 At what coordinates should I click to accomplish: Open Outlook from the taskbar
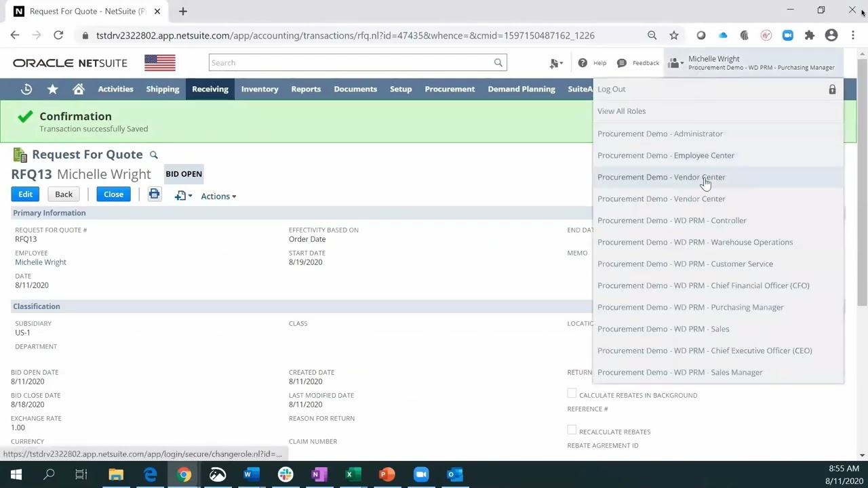454,474
